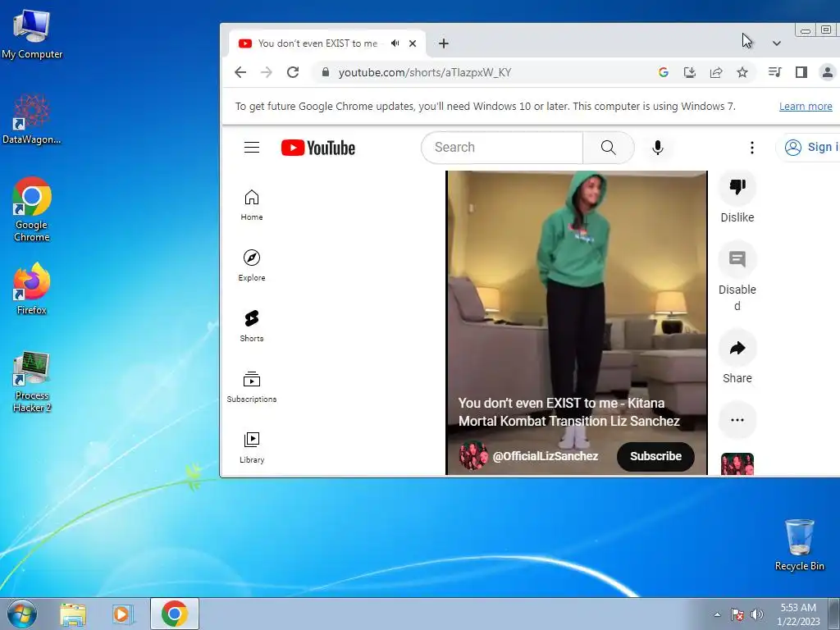The width and height of the screenshot is (840, 630).
Task: Click the disabled comments icon
Action: click(x=737, y=259)
